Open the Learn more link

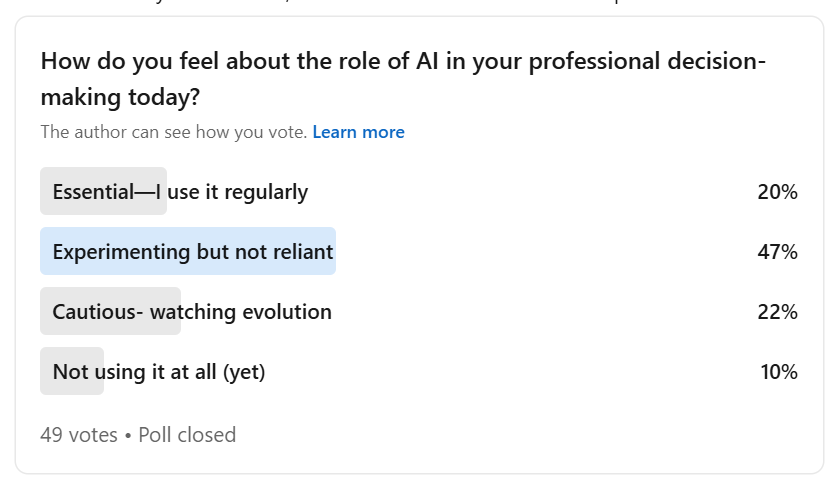point(358,132)
